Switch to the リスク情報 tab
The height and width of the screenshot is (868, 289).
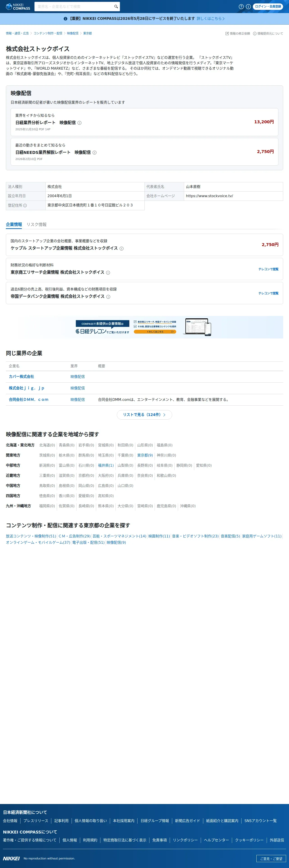click(x=37, y=225)
